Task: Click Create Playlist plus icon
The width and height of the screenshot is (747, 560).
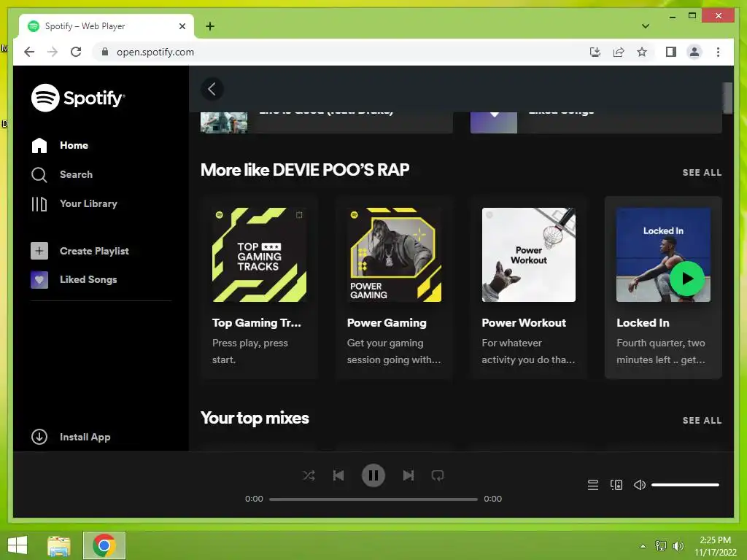Action: point(39,251)
